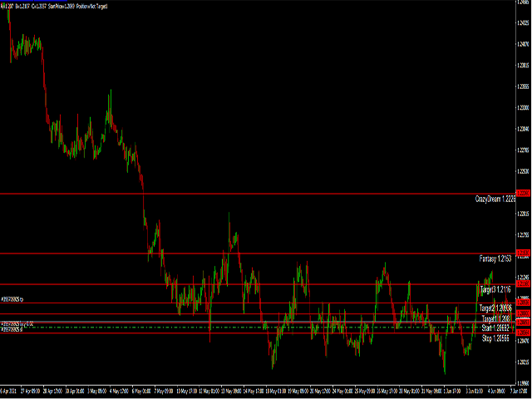This screenshot has height=399, width=532.
Task: Select the Fantasy 1.2153 level label
Action: tap(497, 259)
